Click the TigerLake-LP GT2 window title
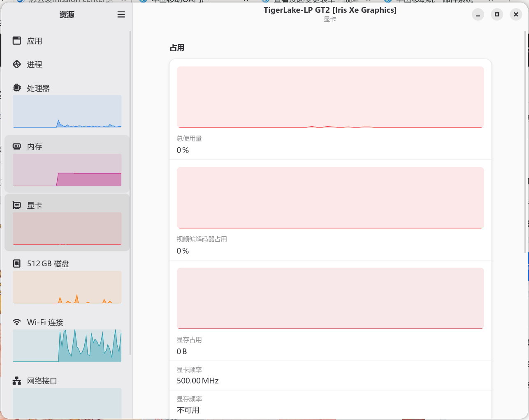 330,10
